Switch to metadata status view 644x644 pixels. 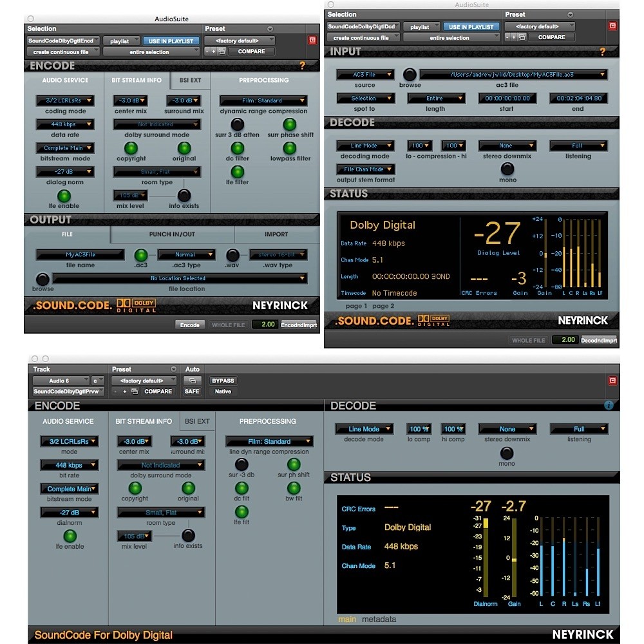[x=379, y=619]
